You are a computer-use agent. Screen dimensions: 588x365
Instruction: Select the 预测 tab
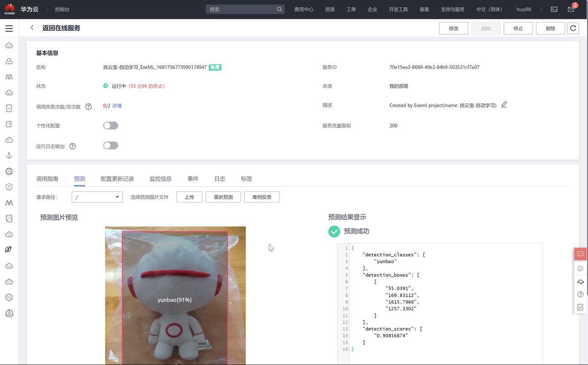79,179
